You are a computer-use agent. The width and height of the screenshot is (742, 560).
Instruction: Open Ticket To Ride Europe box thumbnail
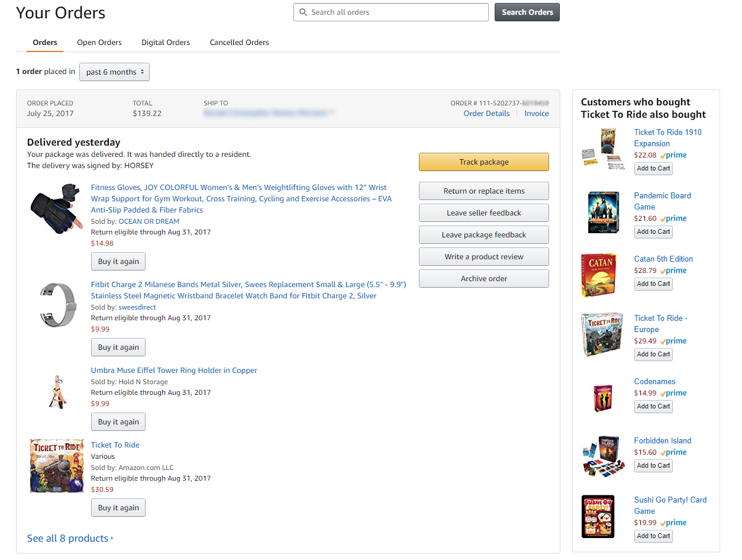[602, 334]
